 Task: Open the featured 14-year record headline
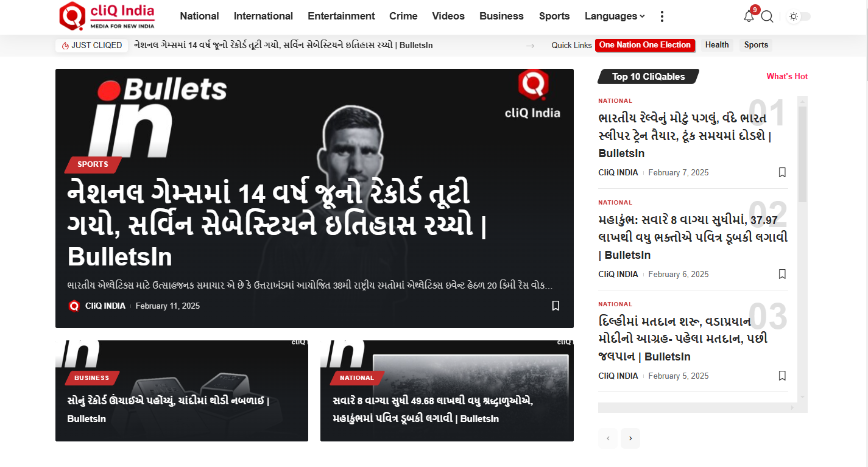pos(276,225)
